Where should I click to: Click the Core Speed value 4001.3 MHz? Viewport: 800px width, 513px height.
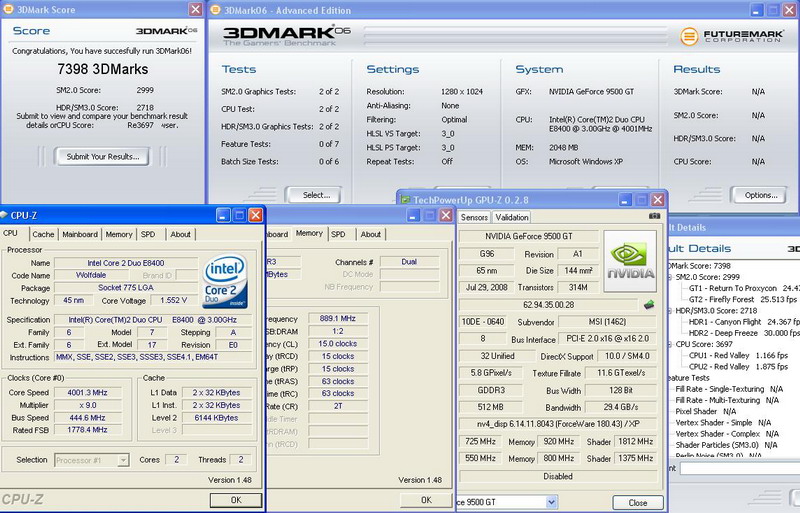point(87,393)
